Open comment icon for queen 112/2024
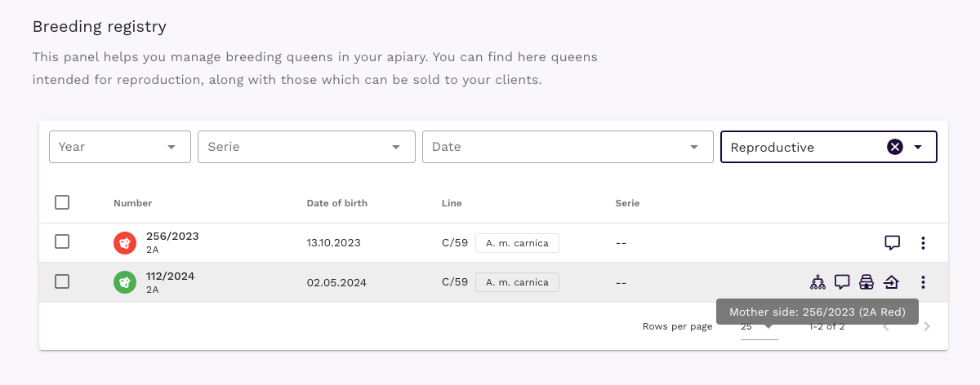The height and width of the screenshot is (385, 980). tap(842, 282)
